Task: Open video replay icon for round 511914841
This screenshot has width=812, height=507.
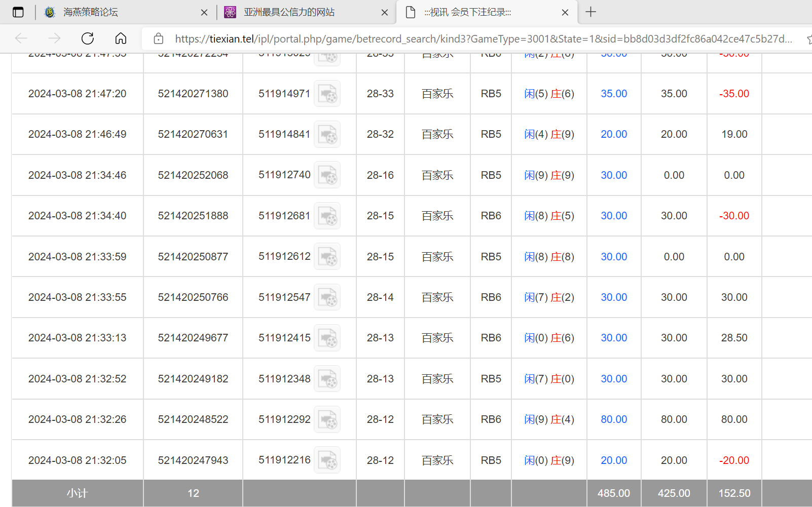Action: (x=327, y=134)
